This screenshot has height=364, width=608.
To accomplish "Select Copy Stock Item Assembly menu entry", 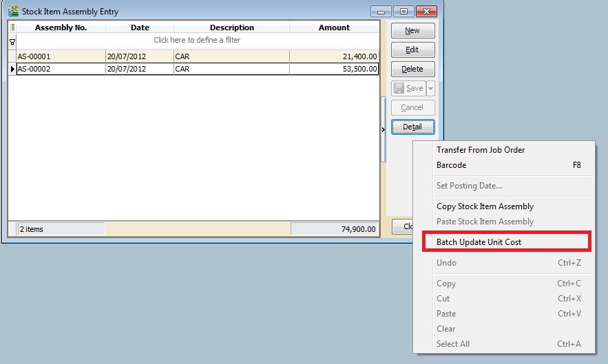I will pyautogui.click(x=485, y=206).
